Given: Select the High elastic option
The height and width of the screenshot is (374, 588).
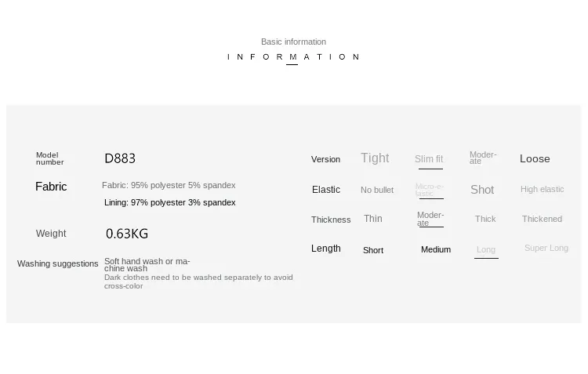Looking at the screenshot, I should point(542,190).
